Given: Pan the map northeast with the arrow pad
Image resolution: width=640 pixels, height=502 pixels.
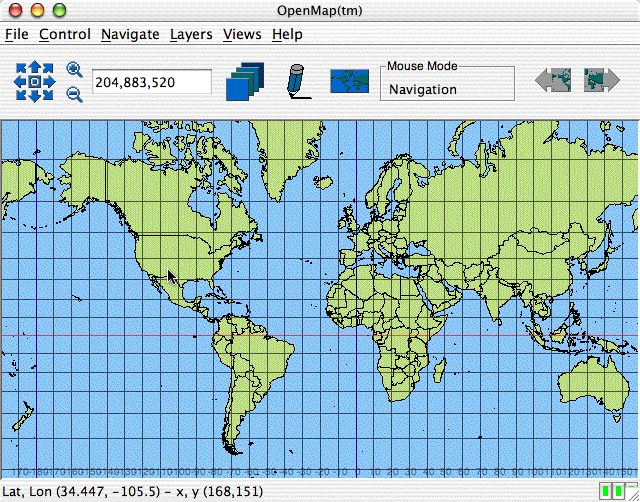Looking at the screenshot, I should click(x=48, y=68).
